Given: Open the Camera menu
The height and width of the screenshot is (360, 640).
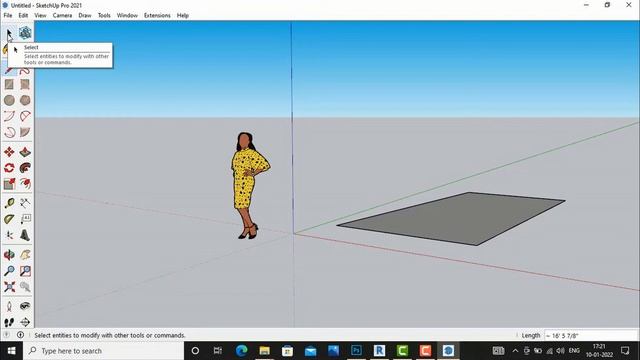Looking at the screenshot, I should coord(62,16).
